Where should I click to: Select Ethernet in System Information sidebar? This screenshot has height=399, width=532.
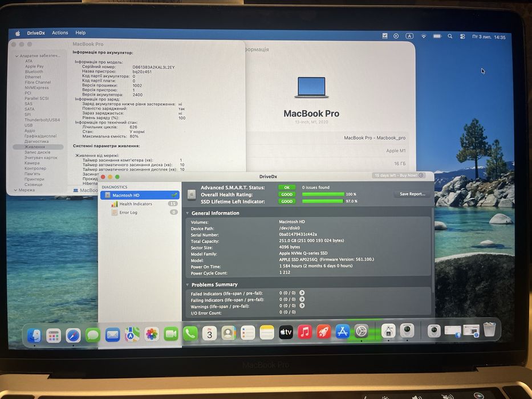tap(33, 77)
